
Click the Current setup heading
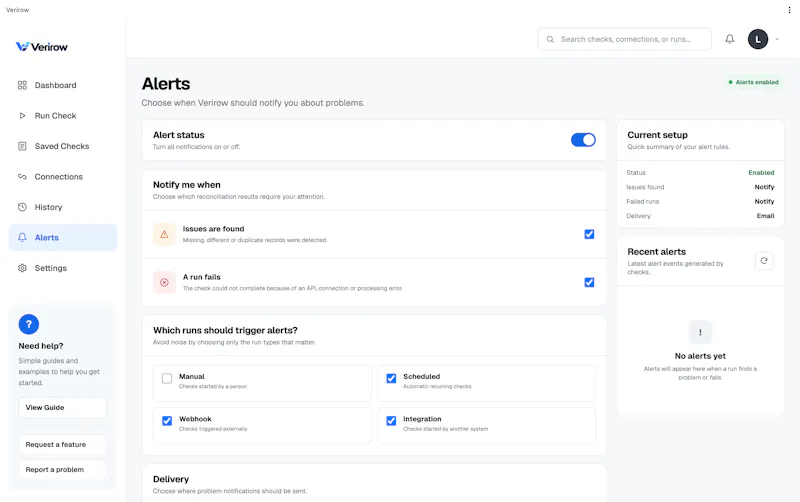point(657,135)
